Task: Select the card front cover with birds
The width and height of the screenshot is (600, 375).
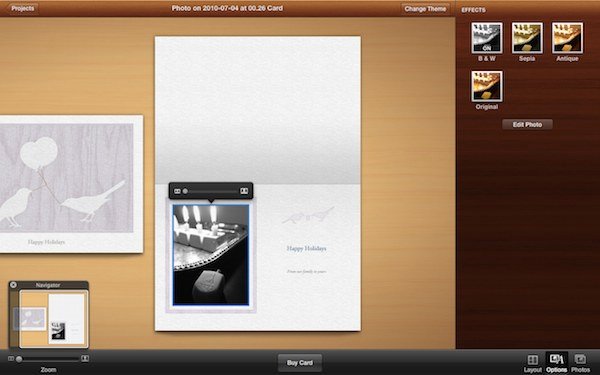Action: [72, 184]
